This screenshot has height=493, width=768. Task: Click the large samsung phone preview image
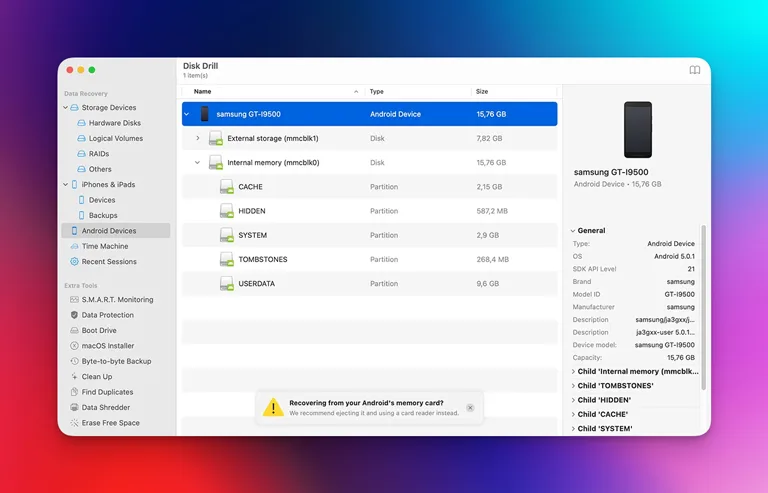click(x=638, y=130)
